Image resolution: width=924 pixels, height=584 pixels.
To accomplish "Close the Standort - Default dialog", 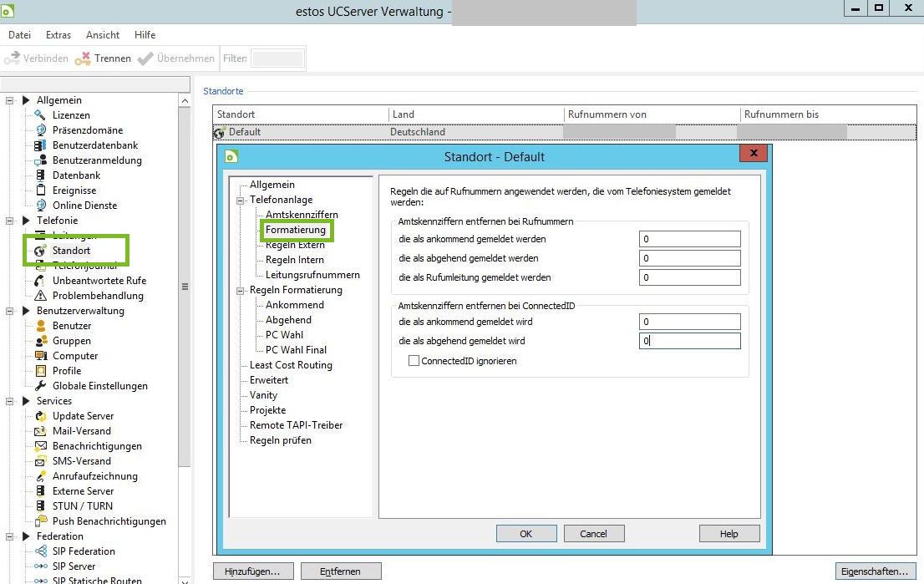I will coord(753,153).
